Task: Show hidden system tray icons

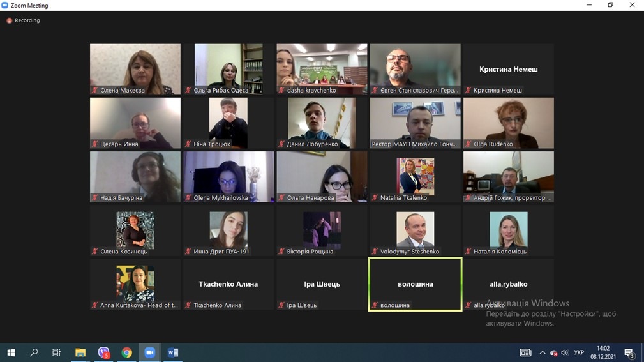Action: pos(542,352)
